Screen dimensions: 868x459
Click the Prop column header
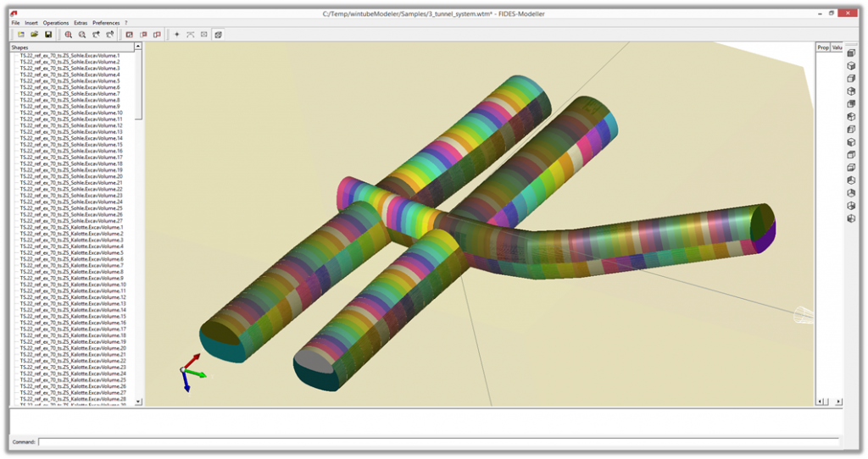[822, 47]
